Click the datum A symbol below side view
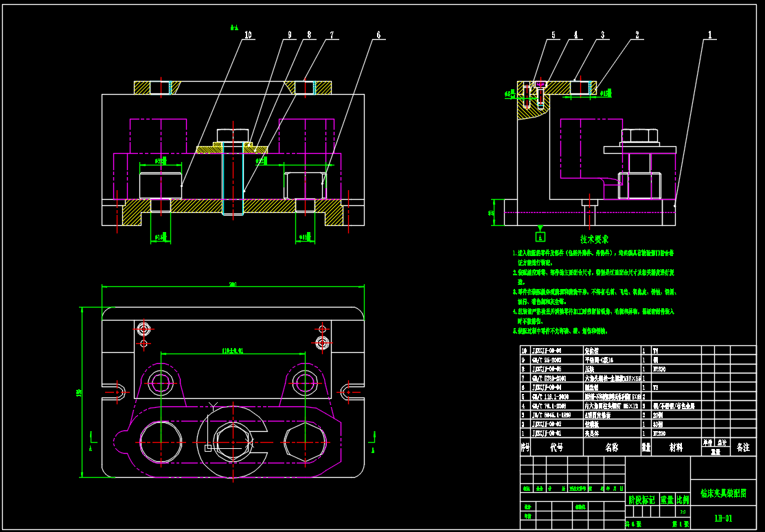765x532 pixels. click(x=541, y=237)
